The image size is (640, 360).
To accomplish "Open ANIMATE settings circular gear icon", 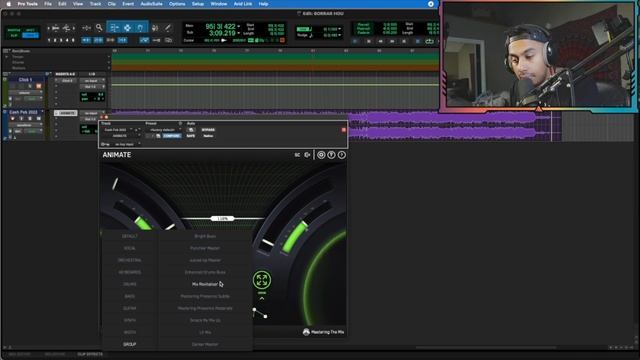I will point(321,155).
